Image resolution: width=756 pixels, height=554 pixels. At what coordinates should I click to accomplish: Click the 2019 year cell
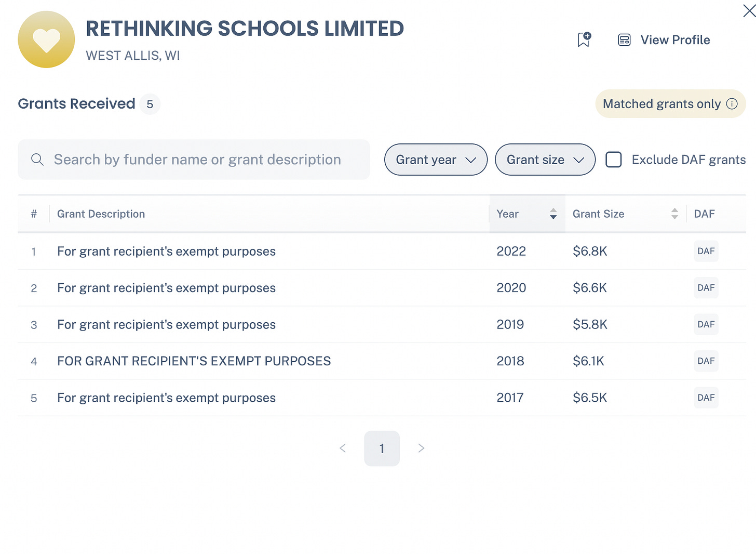click(510, 325)
